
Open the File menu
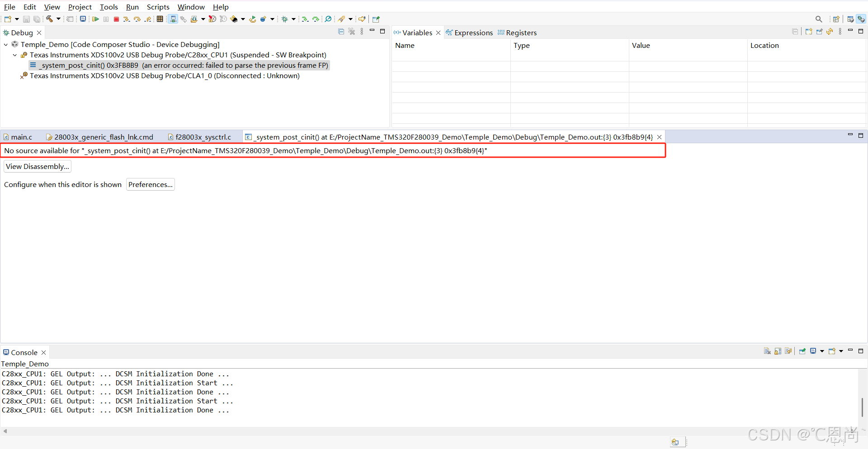(9, 7)
